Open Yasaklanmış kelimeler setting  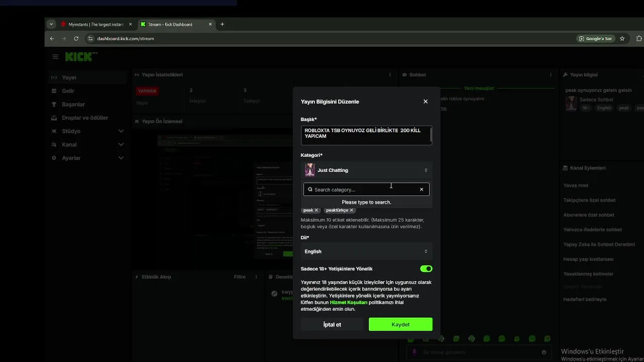(x=588, y=274)
